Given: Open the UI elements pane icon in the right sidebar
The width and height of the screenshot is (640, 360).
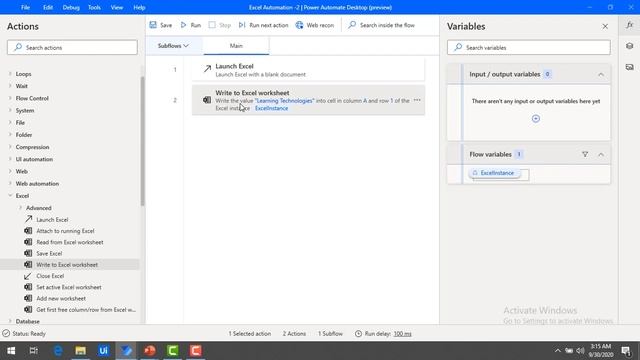Looking at the screenshot, I should pyautogui.click(x=629, y=46).
